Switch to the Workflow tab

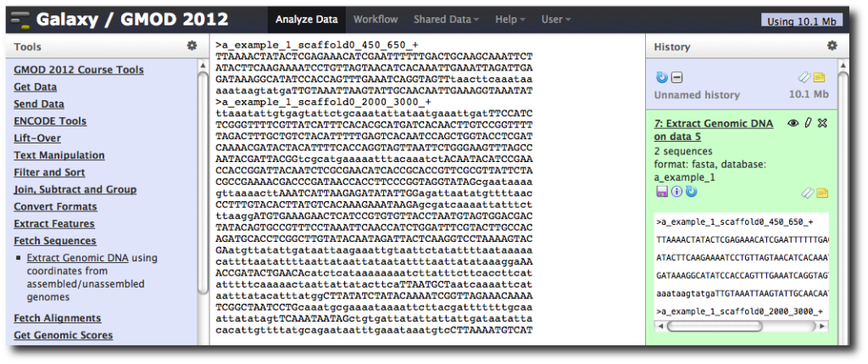pyautogui.click(x=376, y=20)
